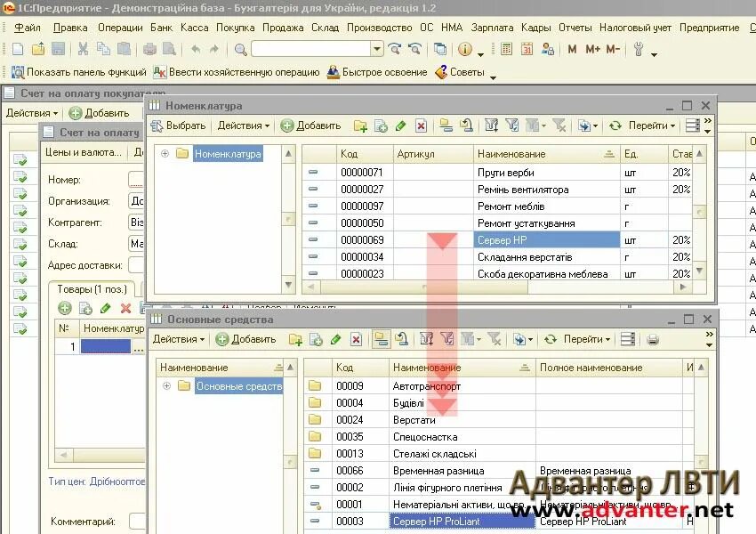Screen dimensions: 756x534
Task: Click printer icon in Основные средства toolbar
Action: click(653, 340)
